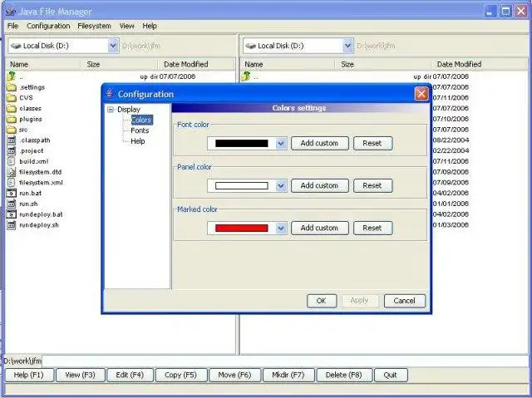
Task: Click the filesystem.xml file icon
Action: coord(12,183)
